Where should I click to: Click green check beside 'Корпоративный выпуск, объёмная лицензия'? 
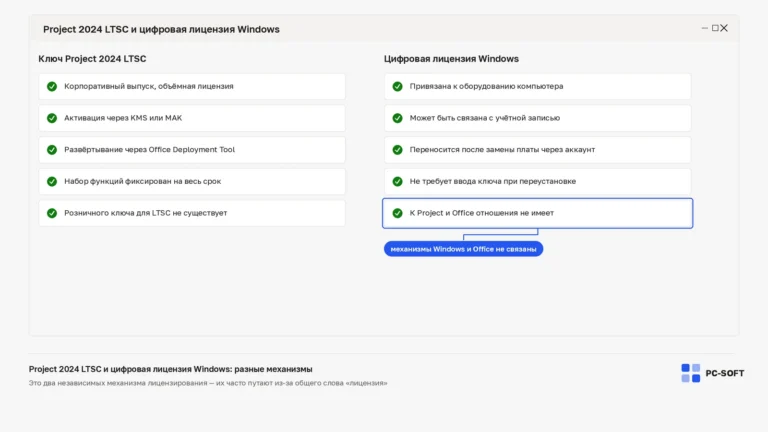pos(52,86)
